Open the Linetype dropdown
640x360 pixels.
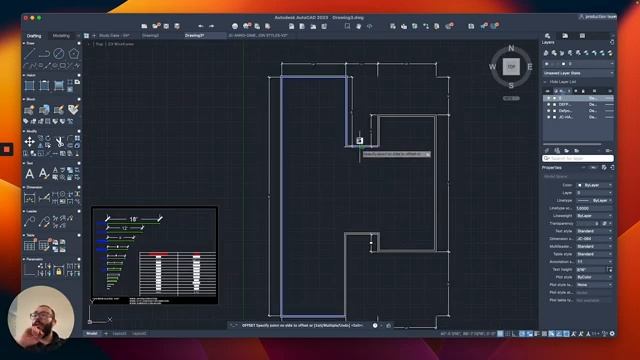tap(594, 200)
